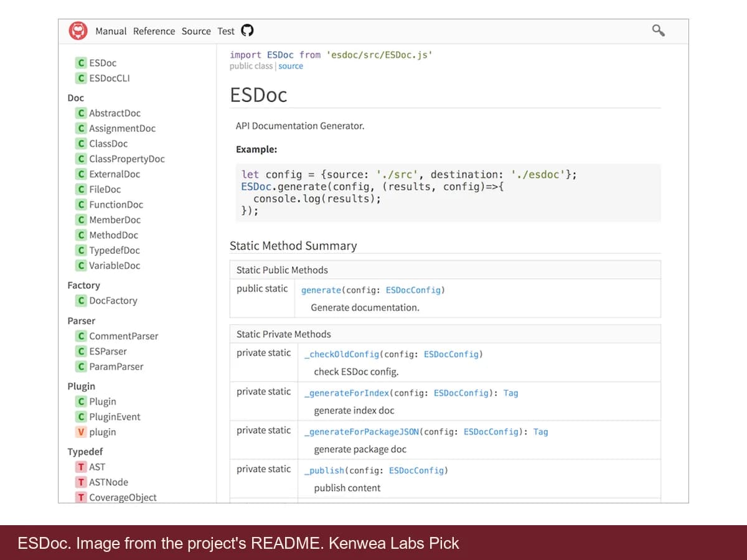Go to ParamParser class
This screenshot has height=560, width=747.
[x=116, y=366]
